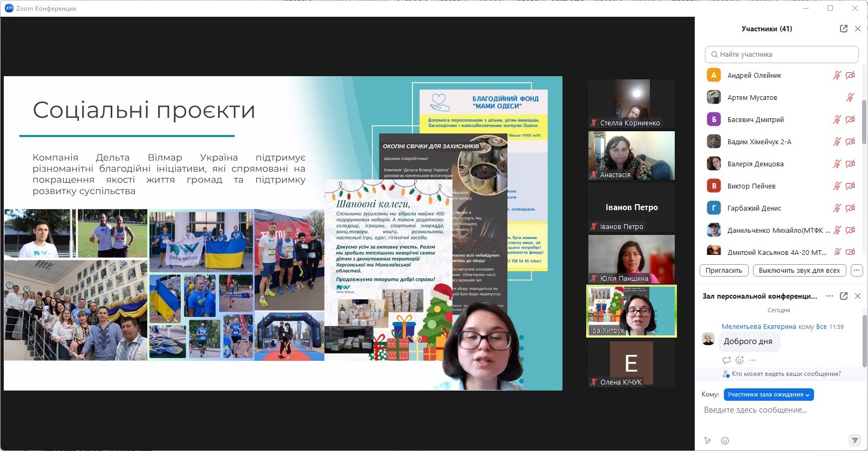868x451 pixels.
Task: Open chat panel more options menu
Action: point(830,296)
